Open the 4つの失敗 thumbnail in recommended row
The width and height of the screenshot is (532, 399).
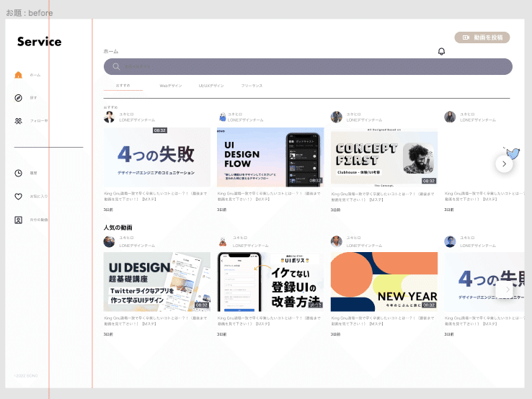(157, 157)
